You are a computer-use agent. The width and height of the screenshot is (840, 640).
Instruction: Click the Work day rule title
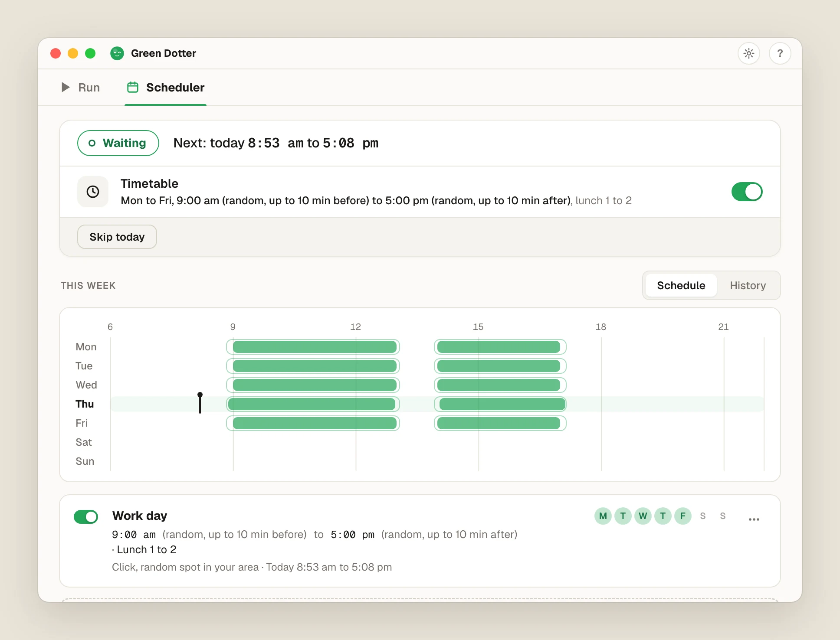point(140,516)
